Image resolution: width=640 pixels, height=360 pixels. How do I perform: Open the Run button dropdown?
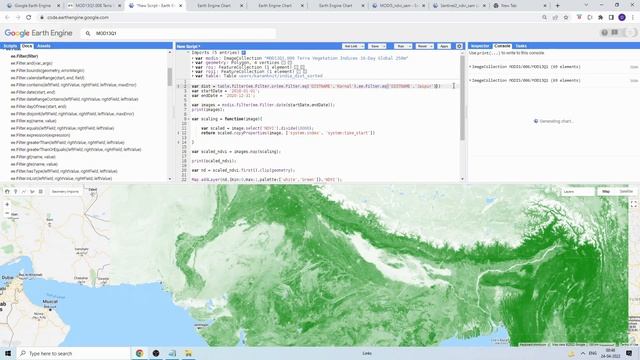tap(410, 46)
